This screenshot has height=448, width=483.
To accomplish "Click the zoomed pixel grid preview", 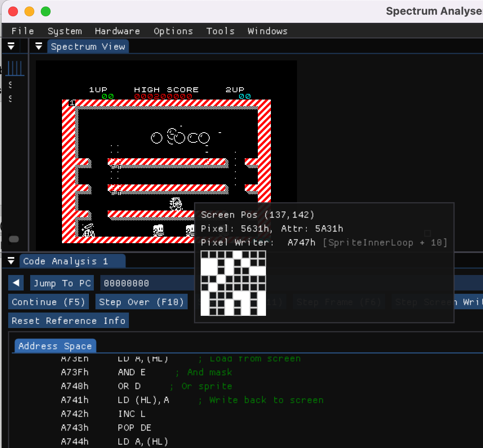I will [x=233, y=283].
